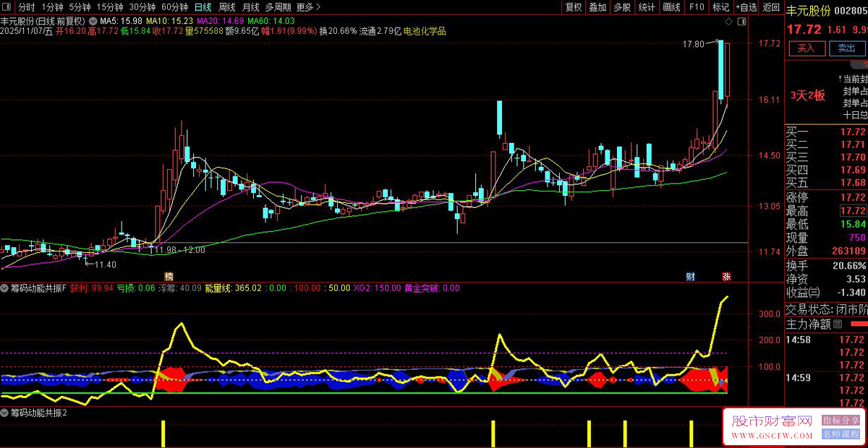Expand the 筹码动能共振F indicator menu
The height and width of the screenshot is (448, 868).
coord(6,288)
